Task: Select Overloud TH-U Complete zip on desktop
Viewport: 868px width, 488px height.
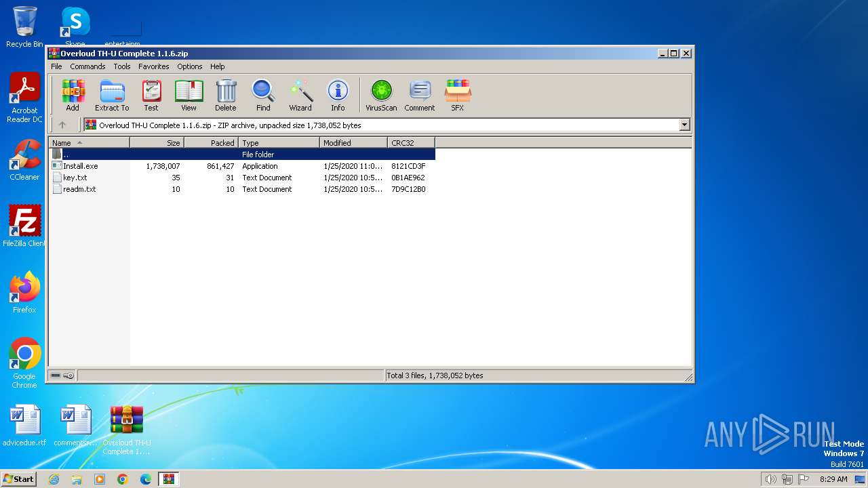Action: (x=127, y=430)
